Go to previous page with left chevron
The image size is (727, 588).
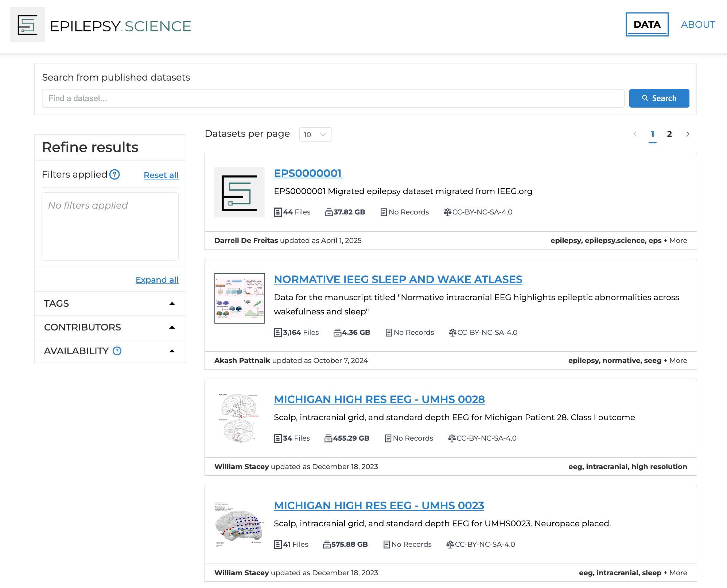pos(635,134)
